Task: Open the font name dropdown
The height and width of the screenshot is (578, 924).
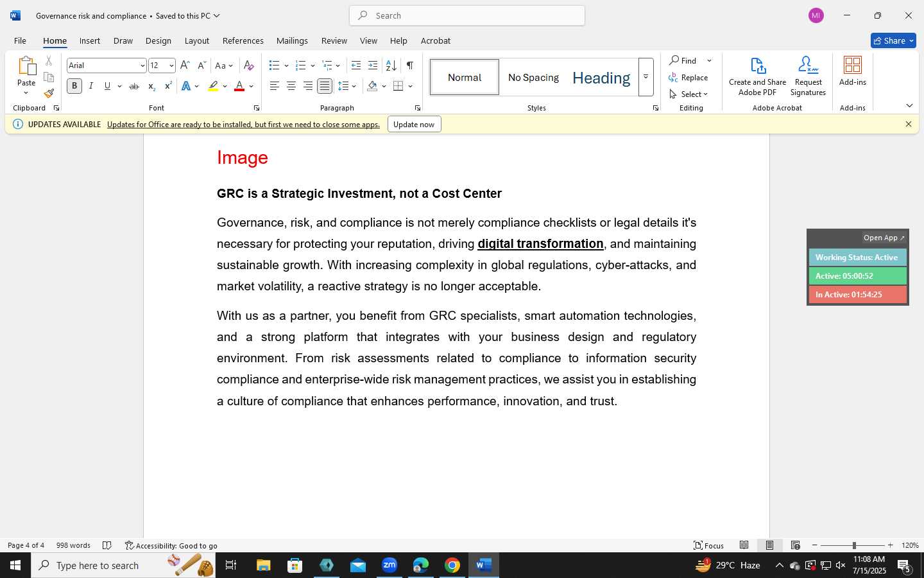Action: [x=142, y=66]
